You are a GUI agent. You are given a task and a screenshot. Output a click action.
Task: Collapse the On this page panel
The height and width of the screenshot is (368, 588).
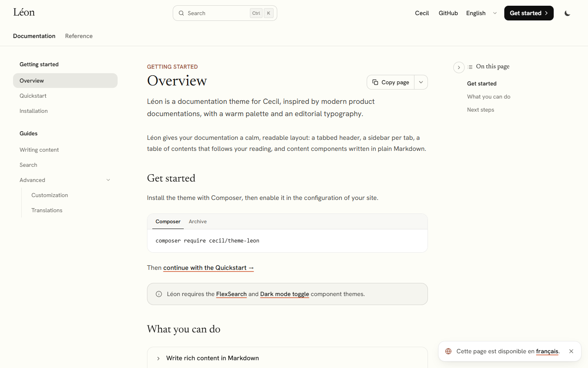[459, 67]
